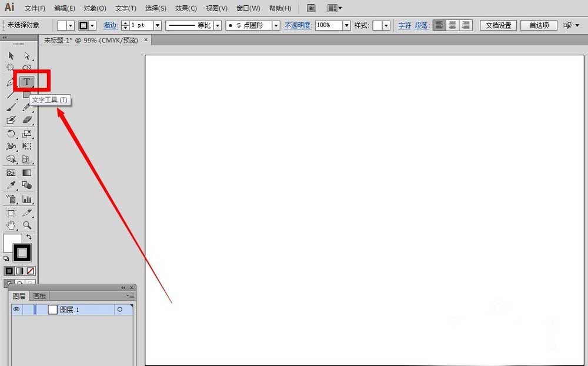Click 首选项 button
588x366 pixels.
tap(539, 25)
